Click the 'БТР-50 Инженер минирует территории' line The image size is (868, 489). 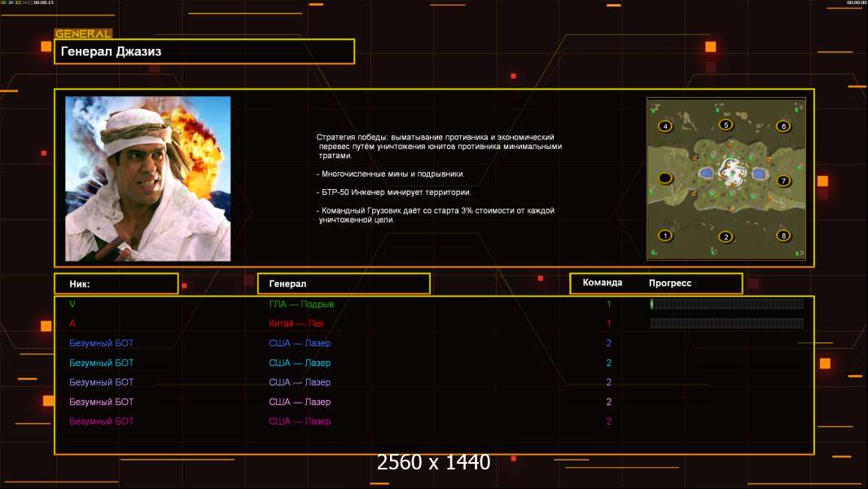394,192
